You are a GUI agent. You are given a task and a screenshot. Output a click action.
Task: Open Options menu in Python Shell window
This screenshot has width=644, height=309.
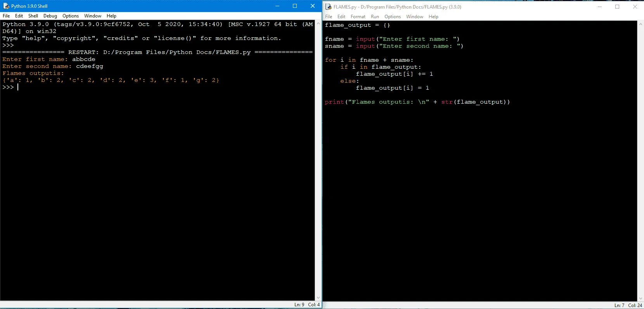coord(71,16)
